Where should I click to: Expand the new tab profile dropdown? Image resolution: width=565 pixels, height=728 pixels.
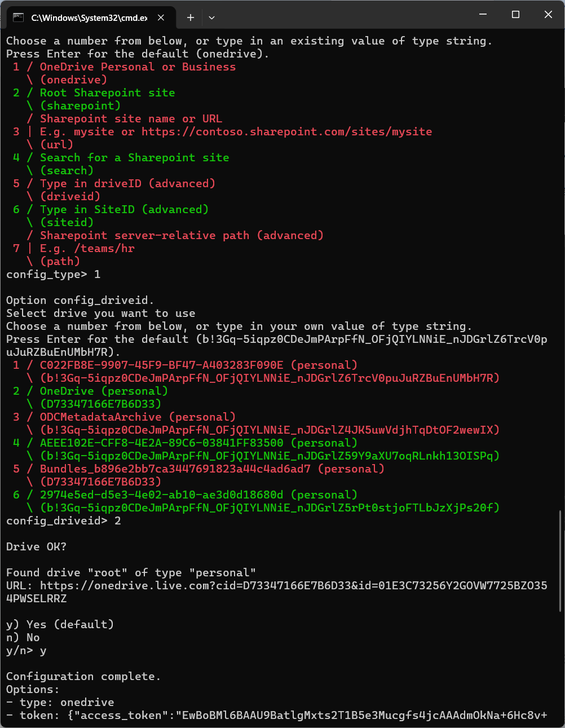[211, 17]
